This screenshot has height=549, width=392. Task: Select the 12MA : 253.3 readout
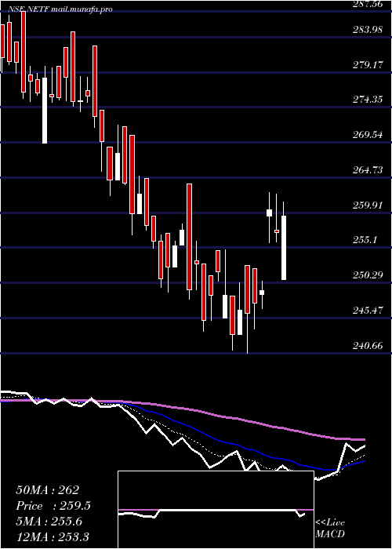coord(53,536)
